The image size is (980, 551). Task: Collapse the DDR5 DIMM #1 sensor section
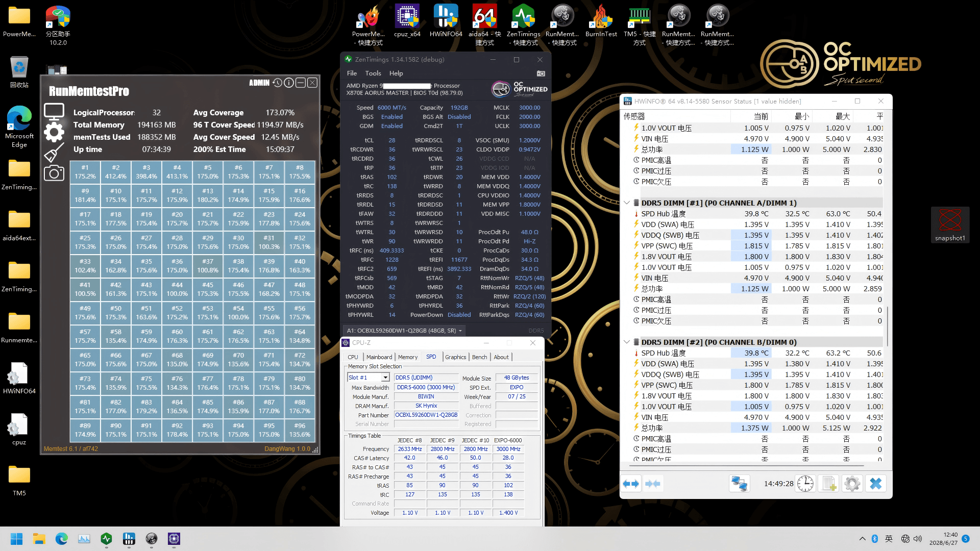[x=627, y=203]
